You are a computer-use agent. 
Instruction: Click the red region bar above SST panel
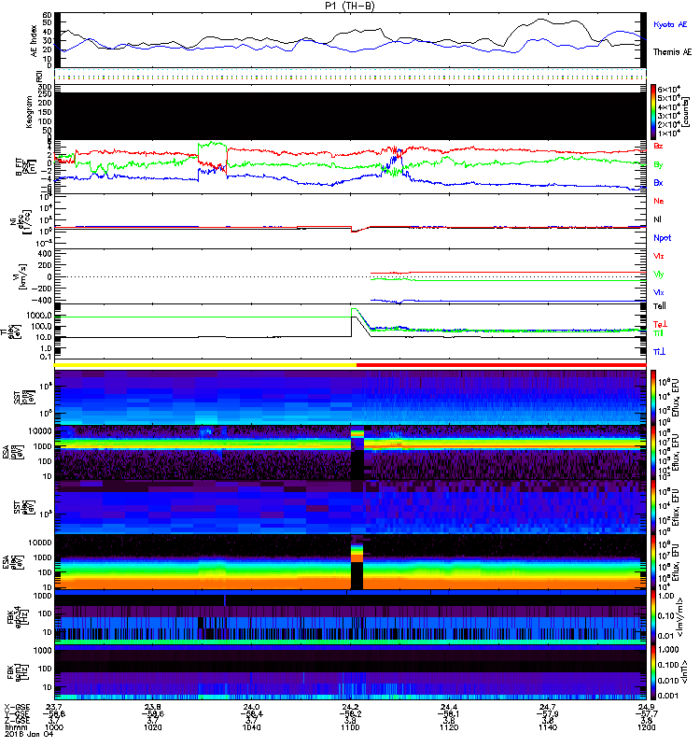[x=501, y=365]
